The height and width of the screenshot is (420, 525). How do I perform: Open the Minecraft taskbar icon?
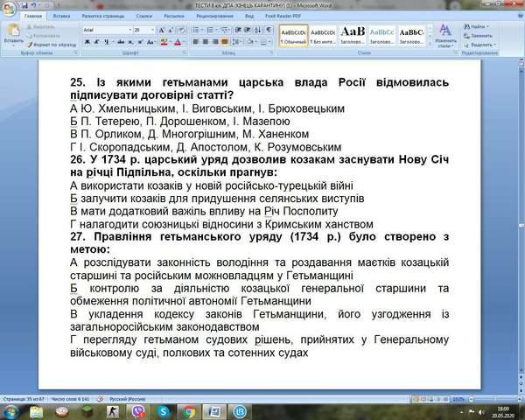click(x=87, y=411)
